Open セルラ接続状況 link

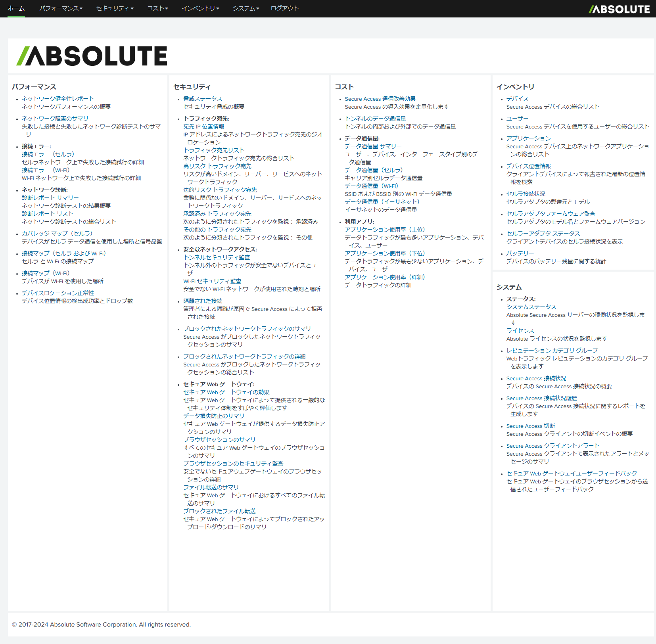[x=526, y=194]
